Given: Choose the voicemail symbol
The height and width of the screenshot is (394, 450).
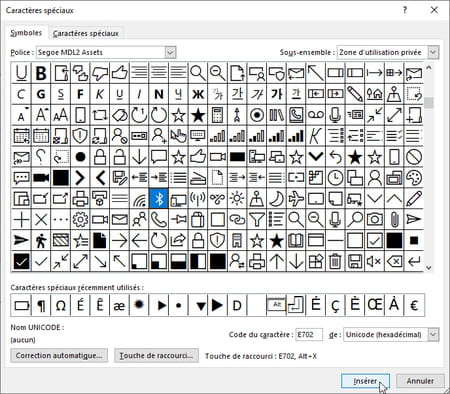Looking at the screenshot, I should [x=316, y=115].
